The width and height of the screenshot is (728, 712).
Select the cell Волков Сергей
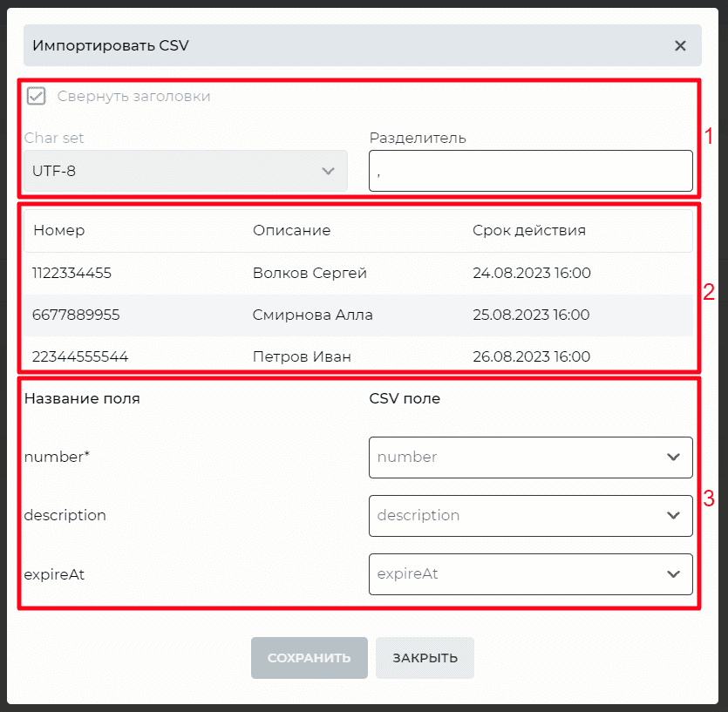310,273
